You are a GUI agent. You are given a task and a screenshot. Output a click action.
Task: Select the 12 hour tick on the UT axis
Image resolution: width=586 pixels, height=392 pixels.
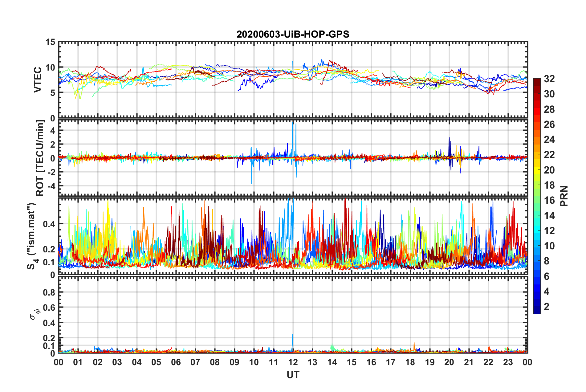(x=293, y=362)
